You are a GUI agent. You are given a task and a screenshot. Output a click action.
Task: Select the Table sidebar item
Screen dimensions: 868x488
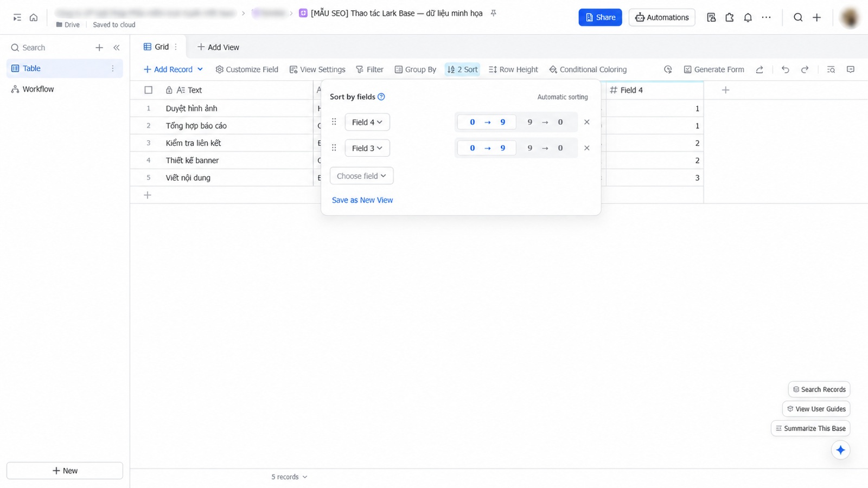click(x=65, y=68)
